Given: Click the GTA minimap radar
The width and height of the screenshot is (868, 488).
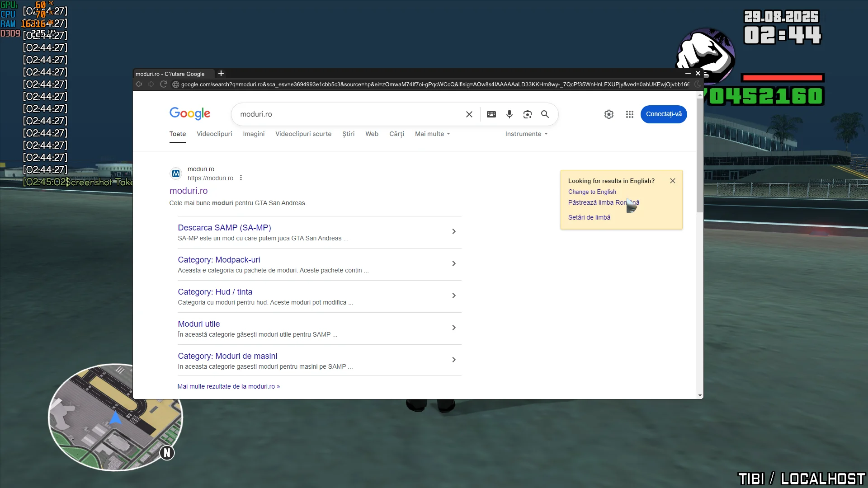Looking at the screenshot, I should (115, 417).
